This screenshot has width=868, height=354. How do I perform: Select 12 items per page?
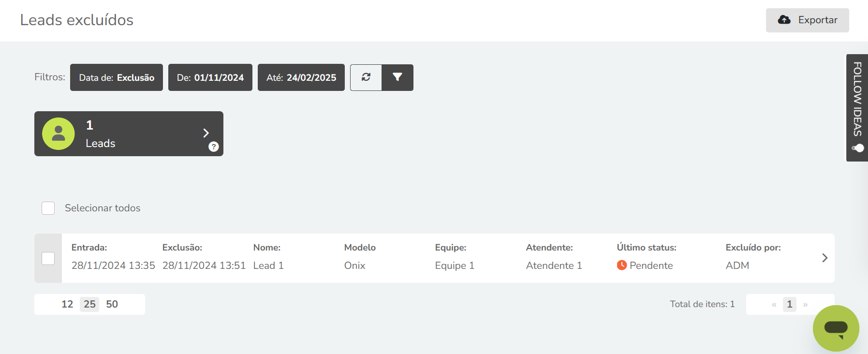pyautogui.click(x=67, y=304)
